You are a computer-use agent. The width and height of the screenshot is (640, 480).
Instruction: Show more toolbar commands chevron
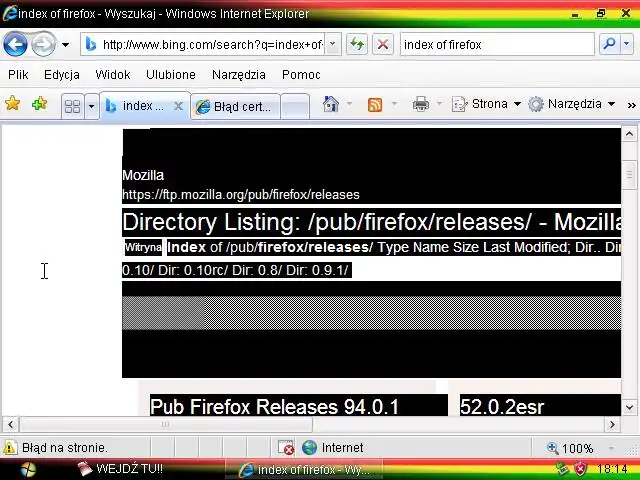(631, 105)
